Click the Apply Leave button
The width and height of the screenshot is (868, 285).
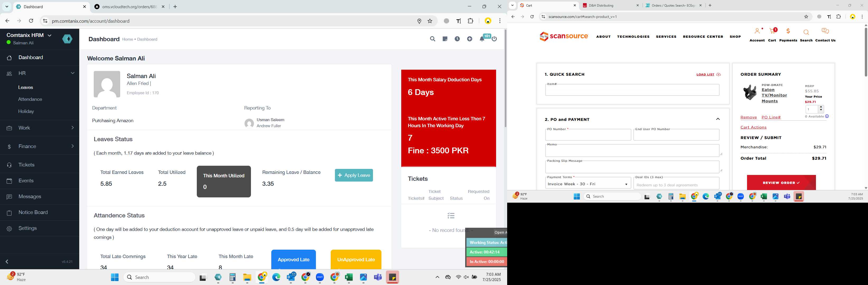354,175
